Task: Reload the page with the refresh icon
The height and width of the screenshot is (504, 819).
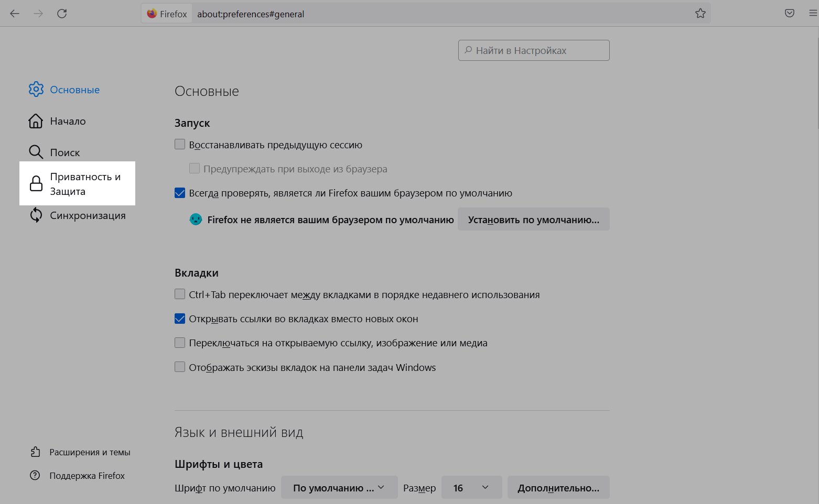Action: click(62, 14)
